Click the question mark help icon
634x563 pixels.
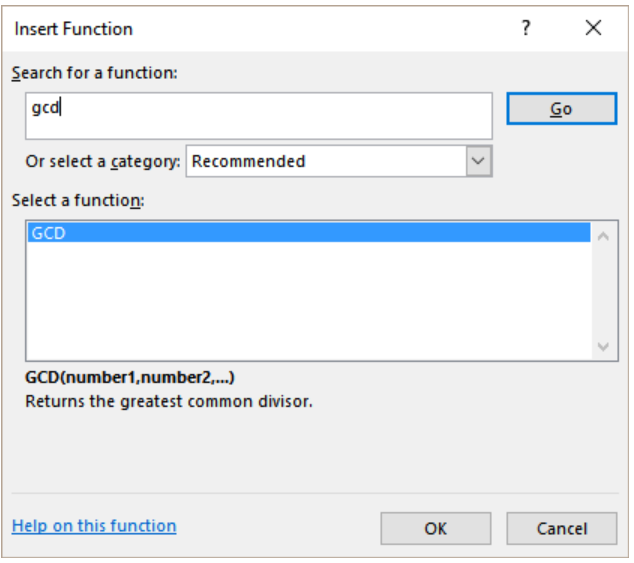tap(526, 28)
